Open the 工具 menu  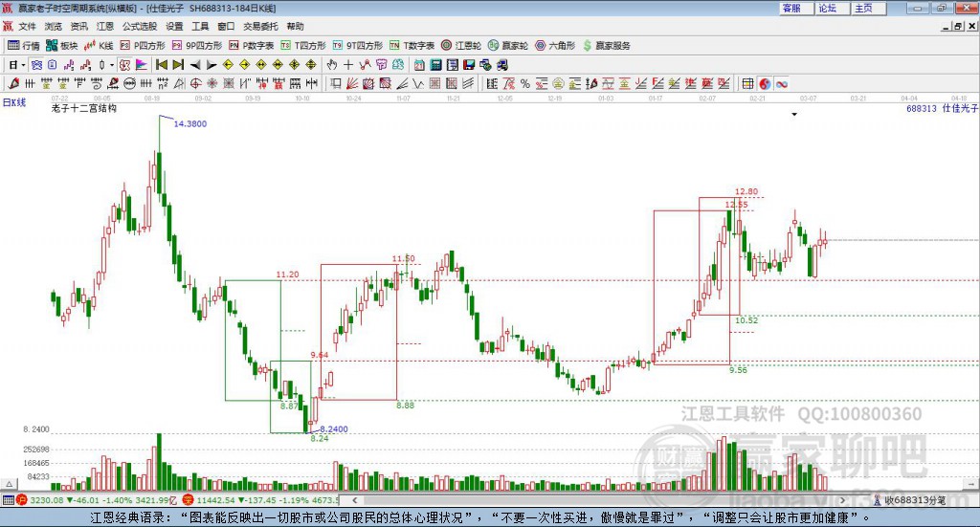pos(200,26)
